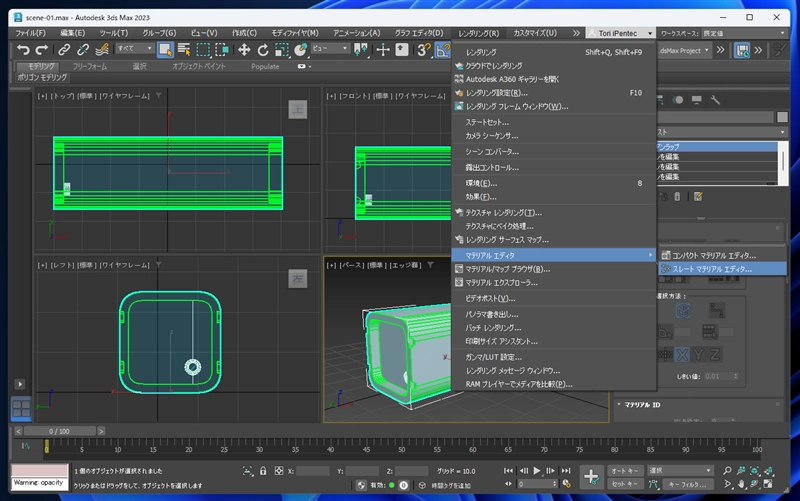
Task: Click the Redo arrow icon
Action: click(41, 49)
